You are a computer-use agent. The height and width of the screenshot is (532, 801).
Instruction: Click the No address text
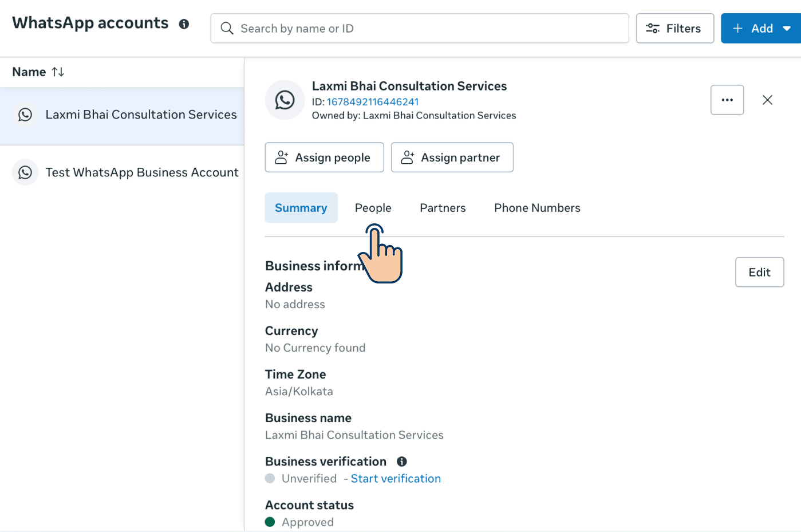[295, 305]
